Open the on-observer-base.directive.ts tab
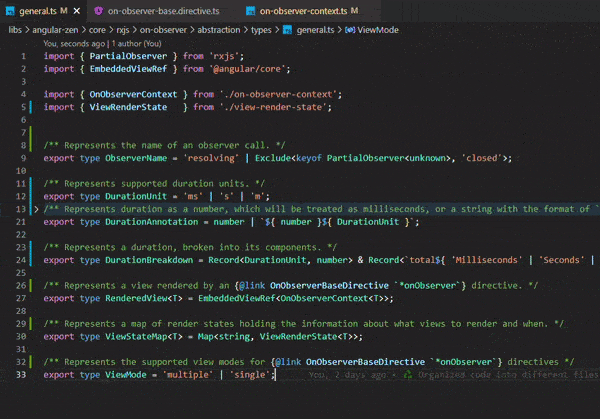Image resolution: width=600 pixels, height=419 pixels. point(164,11)
